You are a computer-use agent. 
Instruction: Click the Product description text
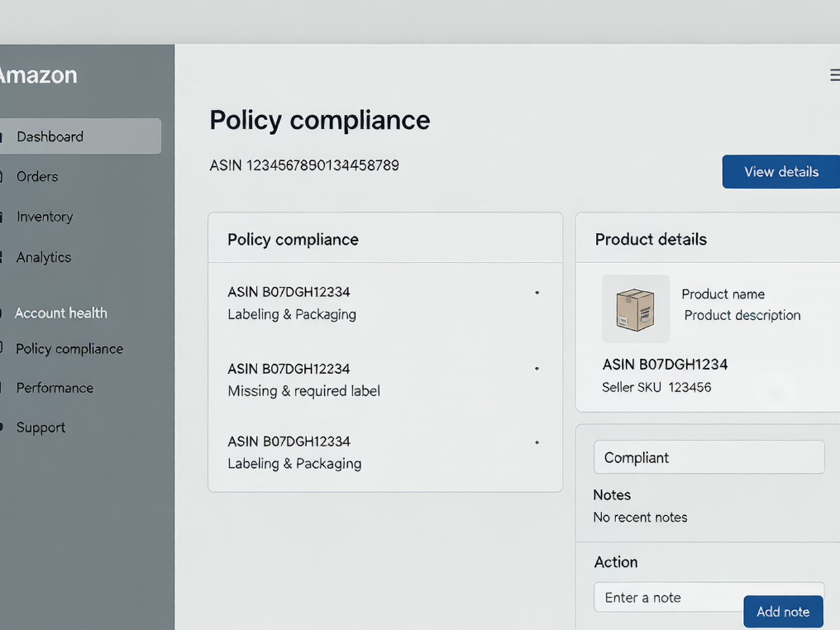click(742, 315)
